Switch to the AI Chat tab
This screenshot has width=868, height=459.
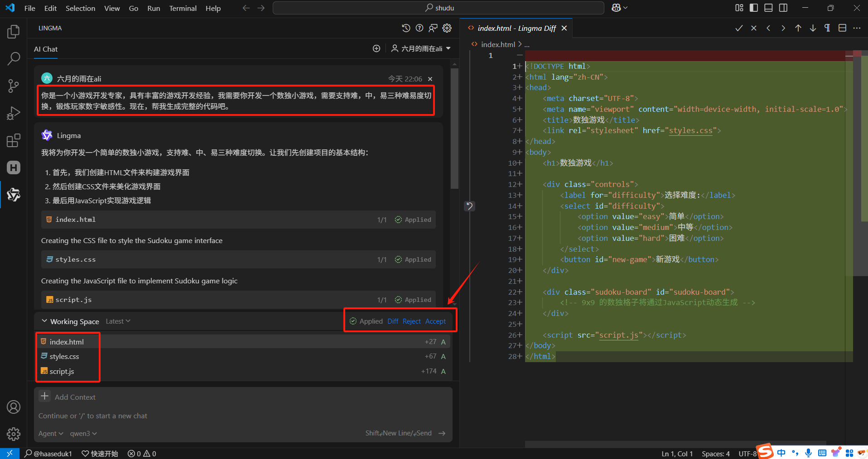pyautogui.click(x=45, y=49)
